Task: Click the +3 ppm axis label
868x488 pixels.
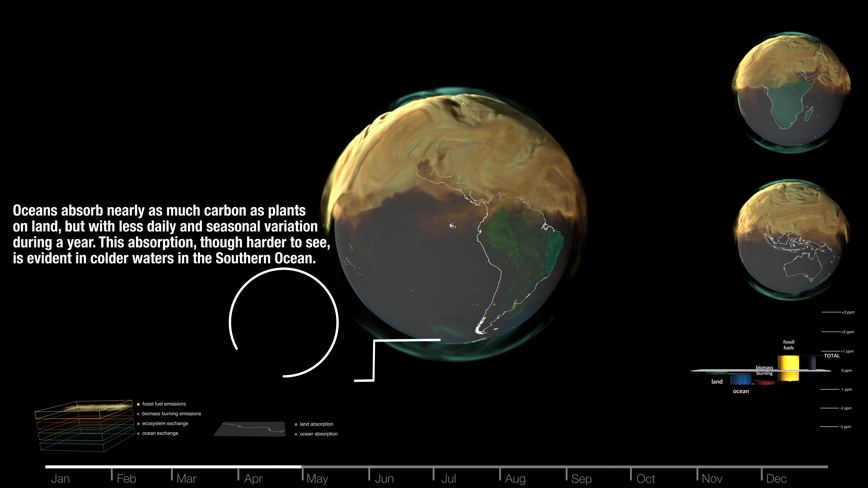Action: 848,312
